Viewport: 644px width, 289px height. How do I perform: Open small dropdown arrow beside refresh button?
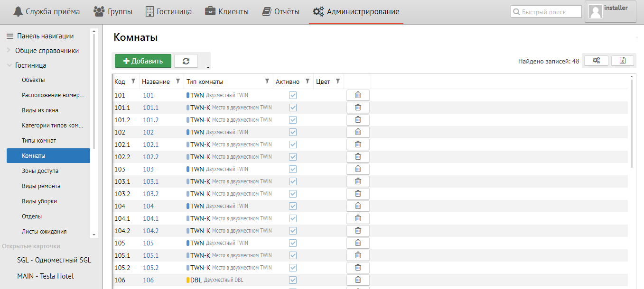point(208,67)
